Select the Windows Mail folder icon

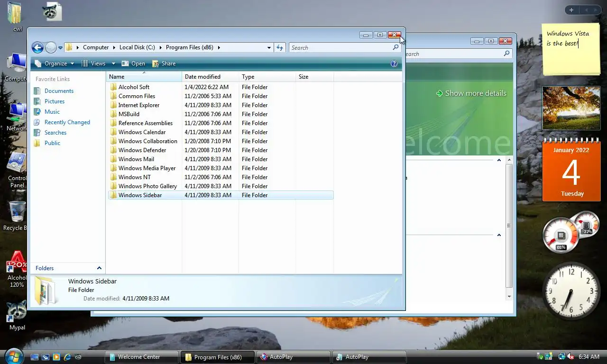(113, 159)
